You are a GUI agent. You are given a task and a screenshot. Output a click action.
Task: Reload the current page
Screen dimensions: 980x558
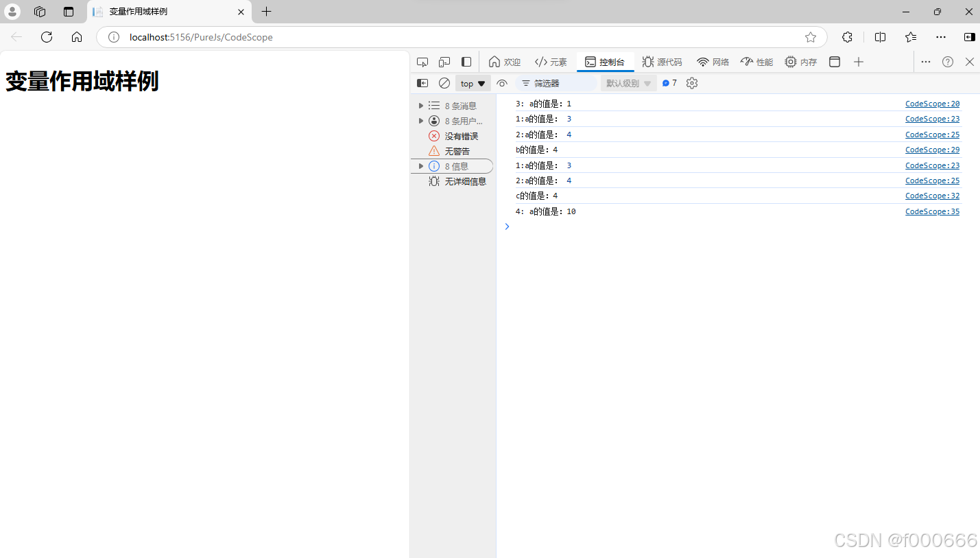point(47,37)
